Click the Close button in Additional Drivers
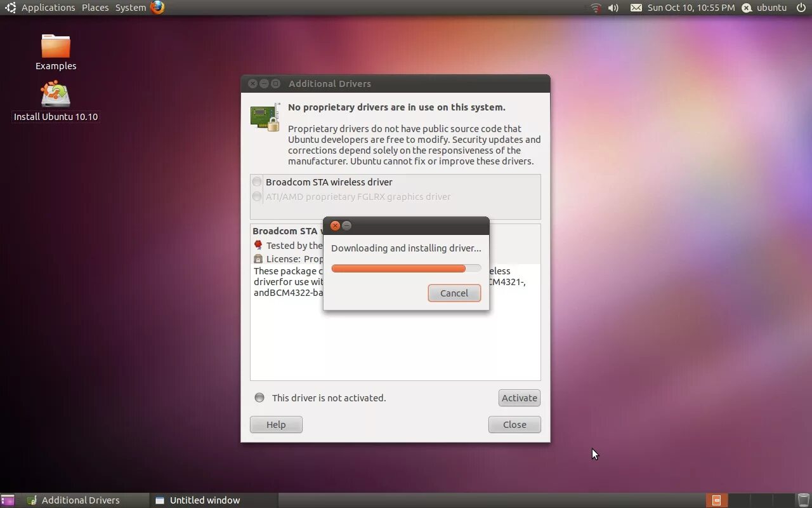 [x=514, y=424]
